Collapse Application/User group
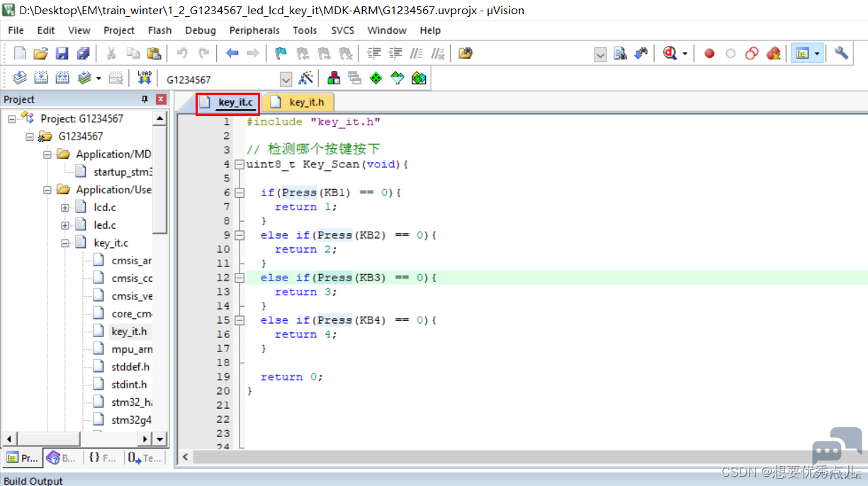The width and height of the screenshot is (868, 486). point(47,190)
